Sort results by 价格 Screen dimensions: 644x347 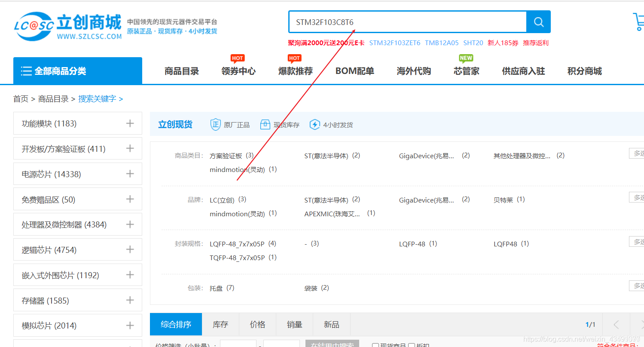[x=258, y=325]
